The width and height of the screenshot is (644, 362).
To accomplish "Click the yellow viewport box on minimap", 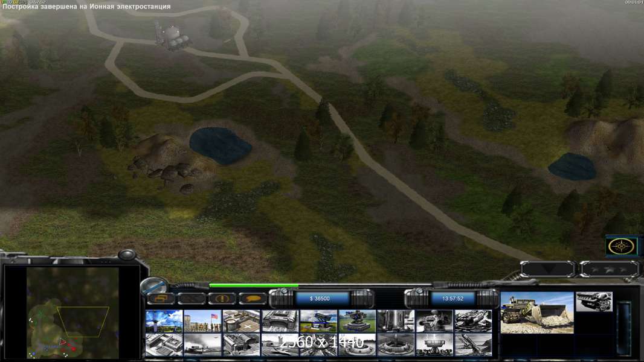I will coord(82,321).
